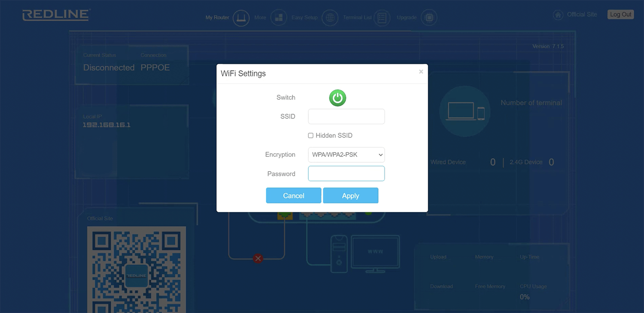Click the My Router icon

(x=241, y=18)
